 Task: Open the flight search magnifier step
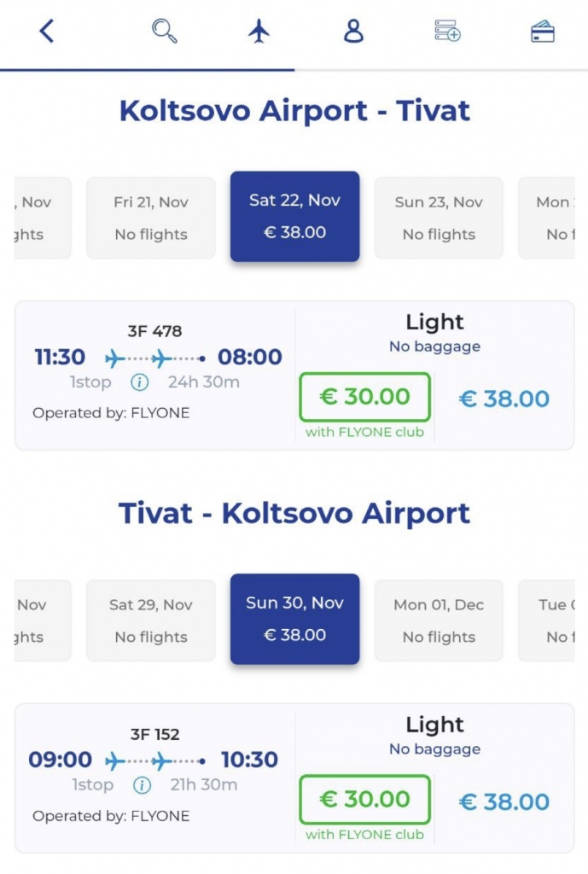tap(164, 32)
